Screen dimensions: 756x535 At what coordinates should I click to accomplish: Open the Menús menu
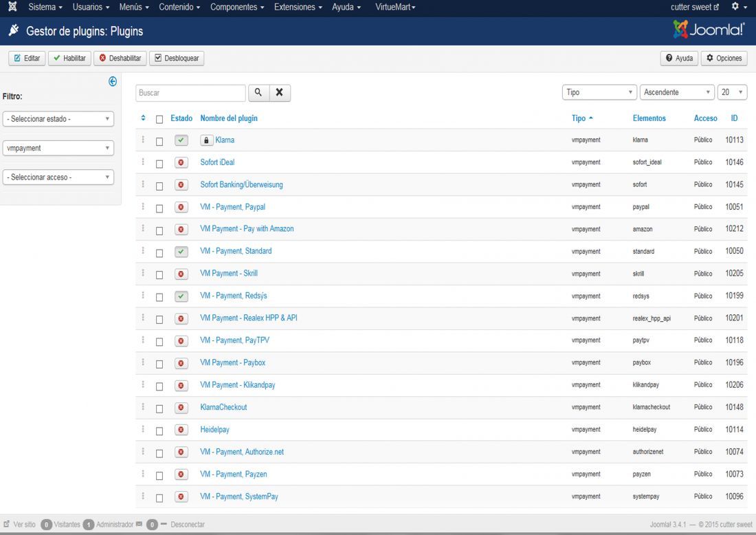[134, 7]
